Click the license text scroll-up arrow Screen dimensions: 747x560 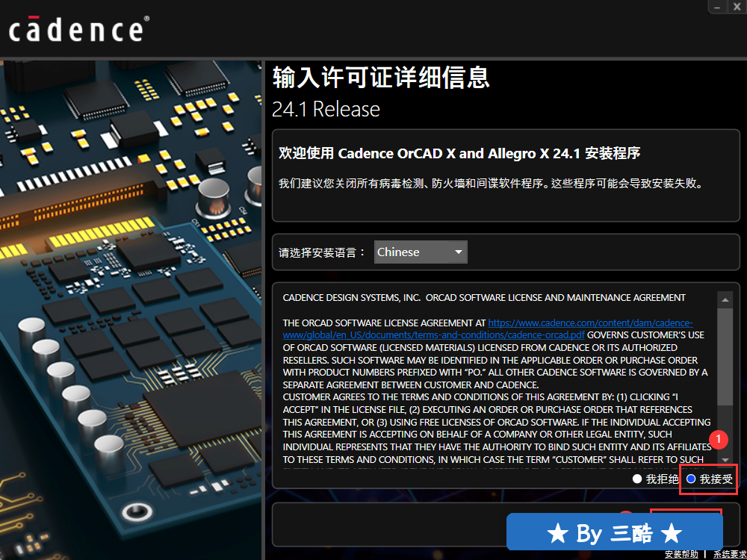[x=725, y=300]
